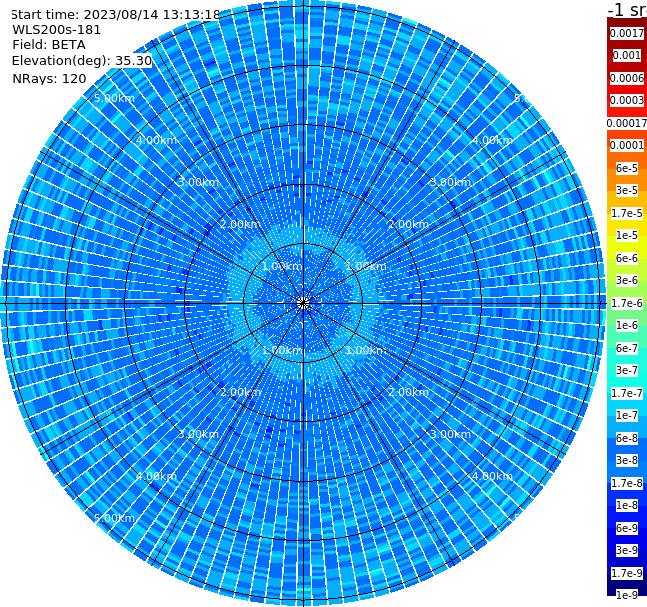Click the 2.00km range label in lower-left quadrant
Viewport: 647px width, 607px height.
click(x=241, y=392)
